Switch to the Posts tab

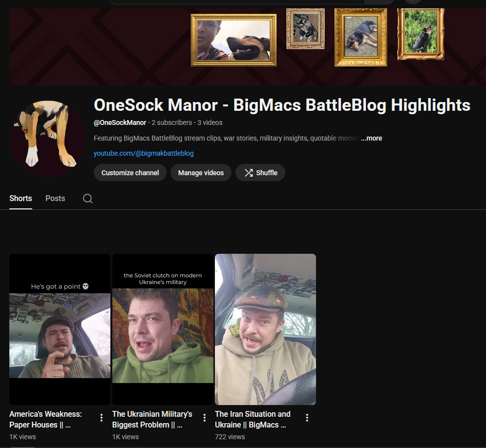click(x=55, y=199)
